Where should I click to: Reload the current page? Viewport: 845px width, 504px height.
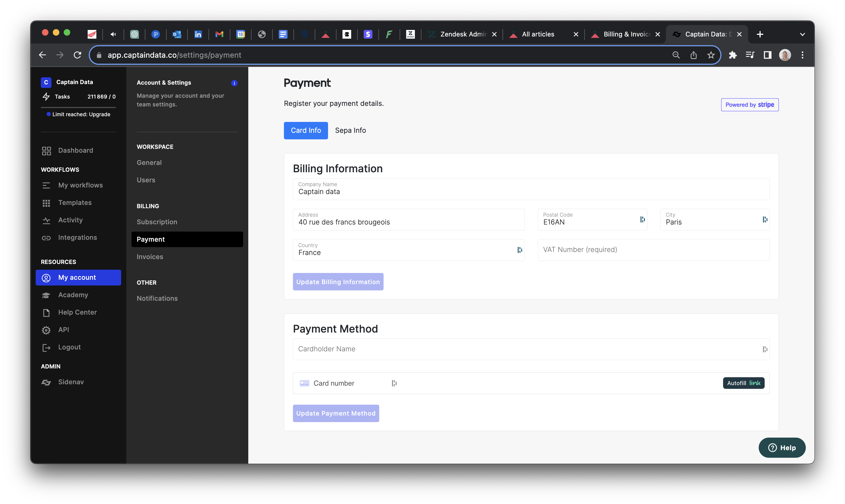[x=77, y=55]
